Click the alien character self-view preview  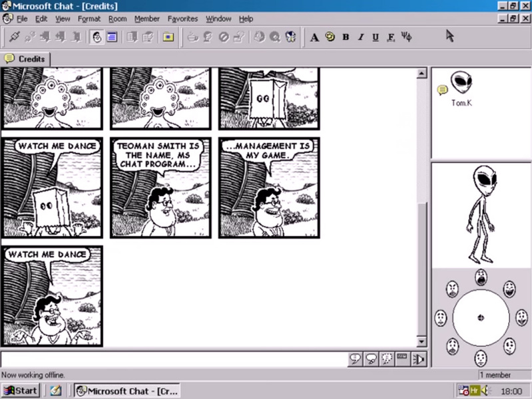481,215
